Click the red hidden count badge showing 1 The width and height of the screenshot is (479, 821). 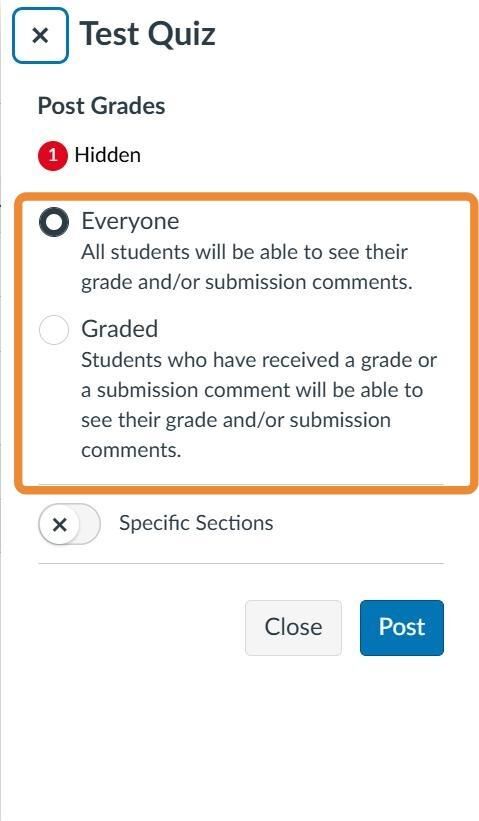52,156
